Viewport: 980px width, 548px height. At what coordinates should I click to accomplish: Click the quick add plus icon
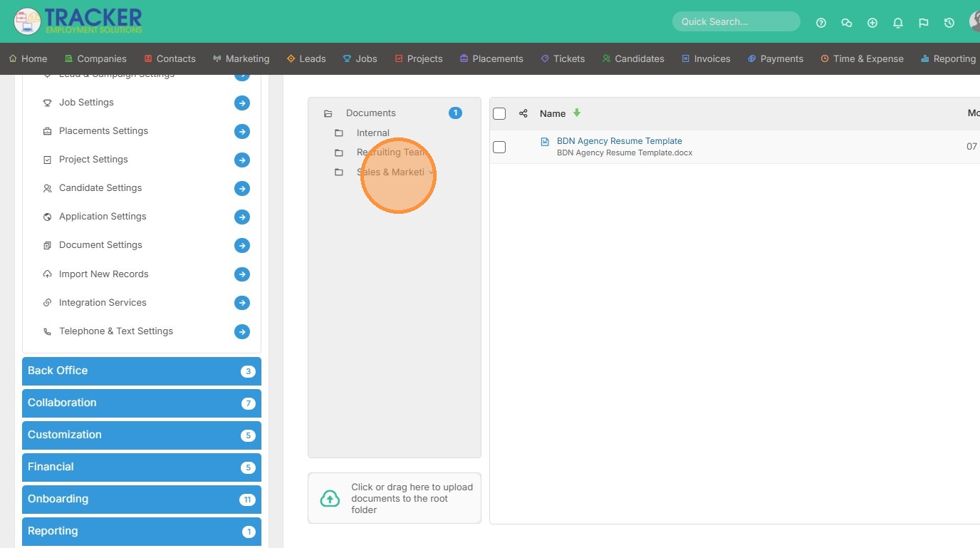[x=872, y=23]
